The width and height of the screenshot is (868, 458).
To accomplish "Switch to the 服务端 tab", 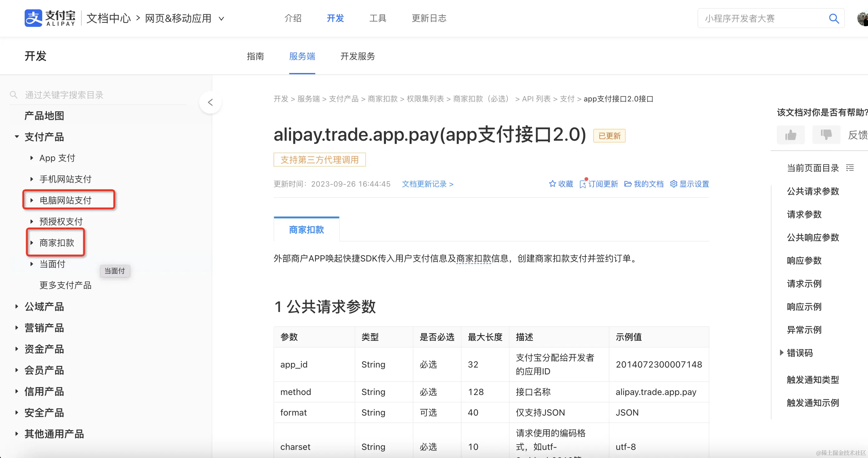I will [x=302, y=56].
